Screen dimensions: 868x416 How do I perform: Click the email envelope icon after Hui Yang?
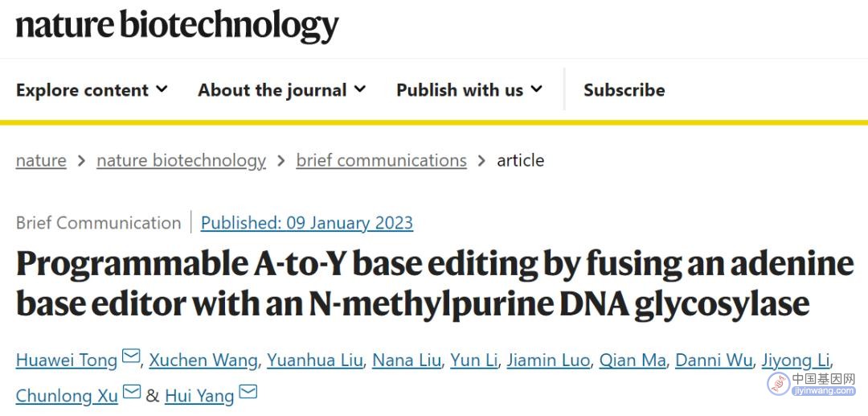pos(248,392)
